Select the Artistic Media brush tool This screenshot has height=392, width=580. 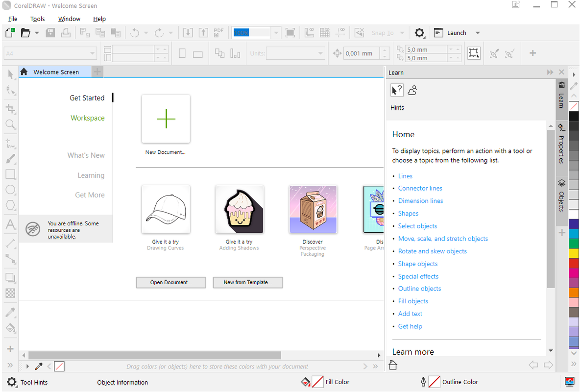point(10,159)
